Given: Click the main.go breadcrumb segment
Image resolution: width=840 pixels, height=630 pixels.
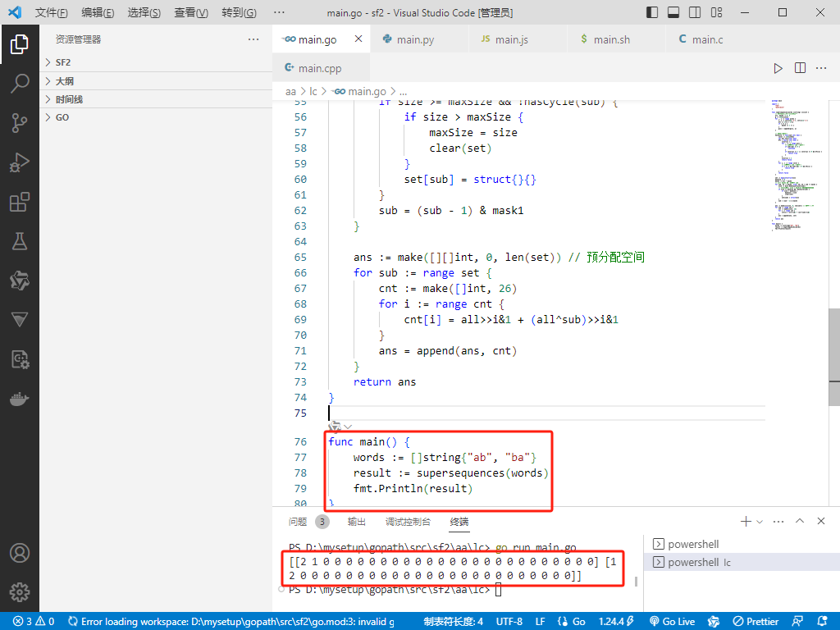Looking at the screenshot, I should pos(359,92).
